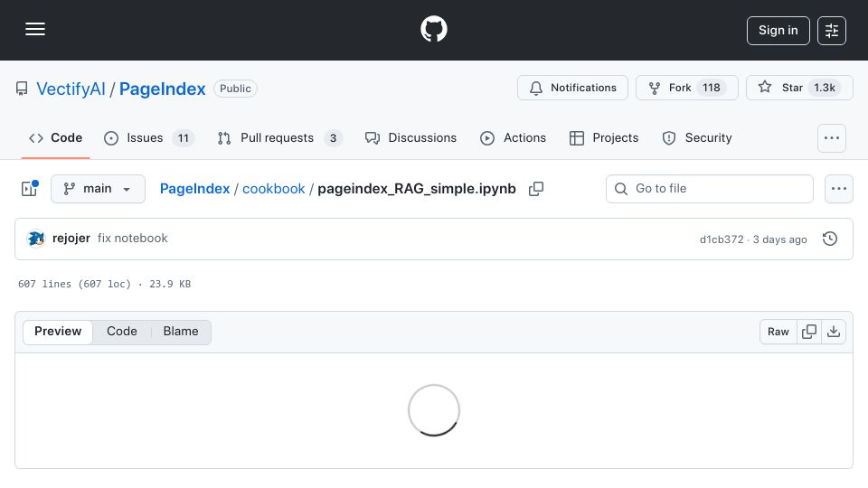Open commit d1cb372
Image resolution: width=868 pixels, height=488 pixels.
point(722,239)
